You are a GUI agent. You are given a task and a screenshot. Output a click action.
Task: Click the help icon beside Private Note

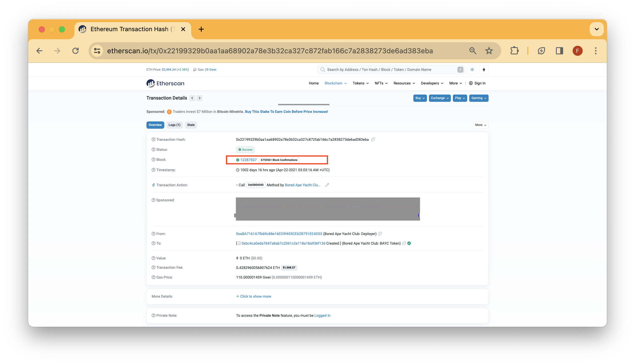(153, 315)
